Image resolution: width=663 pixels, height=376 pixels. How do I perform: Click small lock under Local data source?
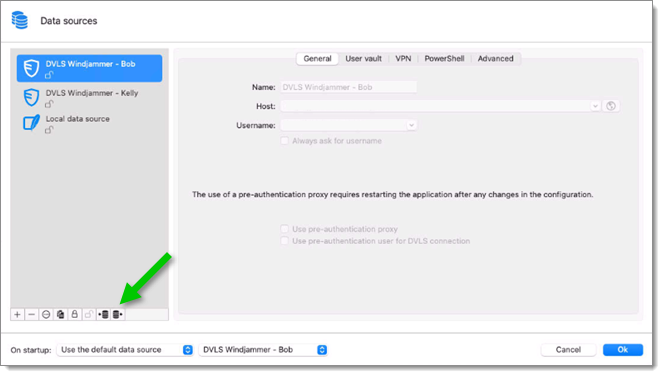click(x=49, y=130)
